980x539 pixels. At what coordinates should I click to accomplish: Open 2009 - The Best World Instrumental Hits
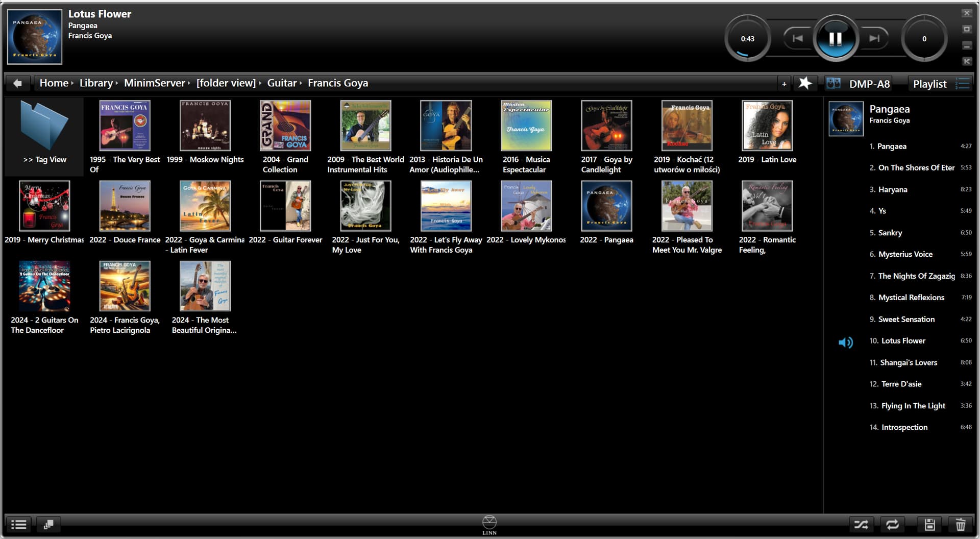(365, 137)
